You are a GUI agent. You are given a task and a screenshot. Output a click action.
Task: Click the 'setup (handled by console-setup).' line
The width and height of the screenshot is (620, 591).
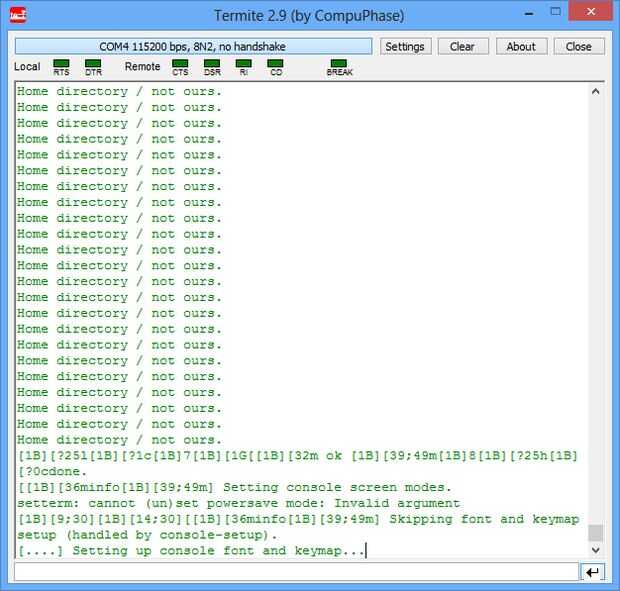pyautogui.click(x=147, y=535)
